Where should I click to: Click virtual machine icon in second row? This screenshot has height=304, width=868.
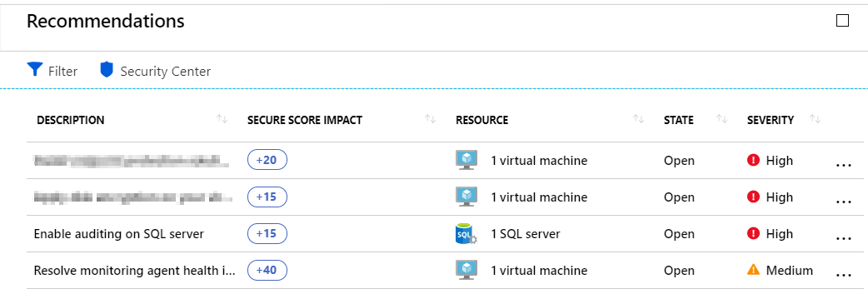[466, 197]
